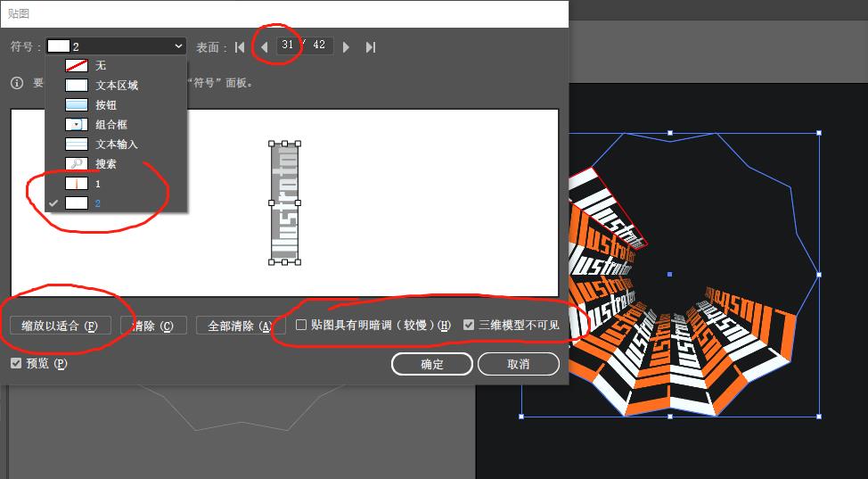The image size is (868, 479).
Task: Choose 组合框 symbol in the list
Action: 116,125
